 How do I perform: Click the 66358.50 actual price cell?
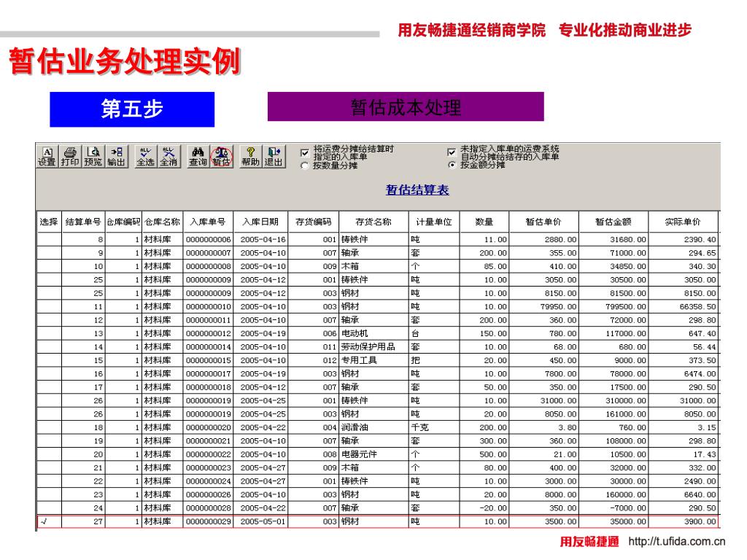[683, 307]
